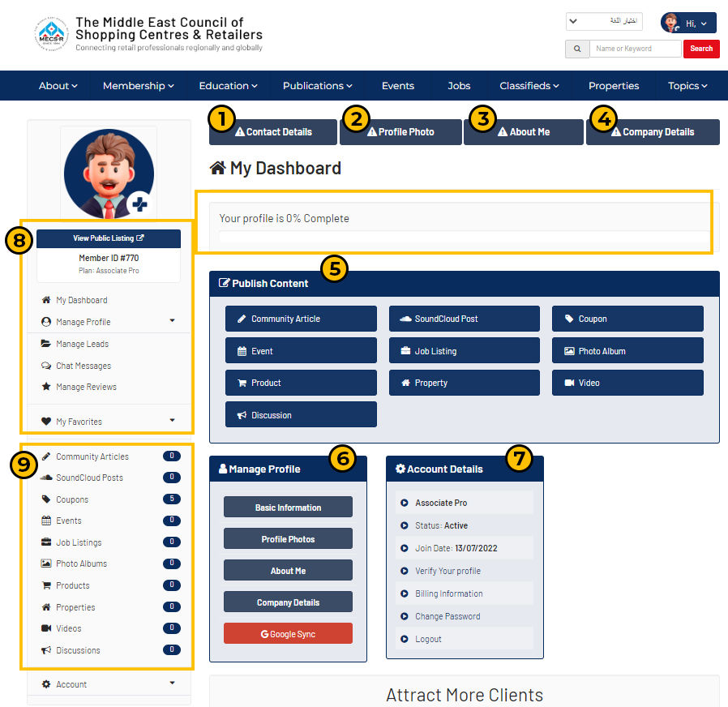
Task: Expand the Manage Profile sidebar arrow
Action: tap(172, 321)
